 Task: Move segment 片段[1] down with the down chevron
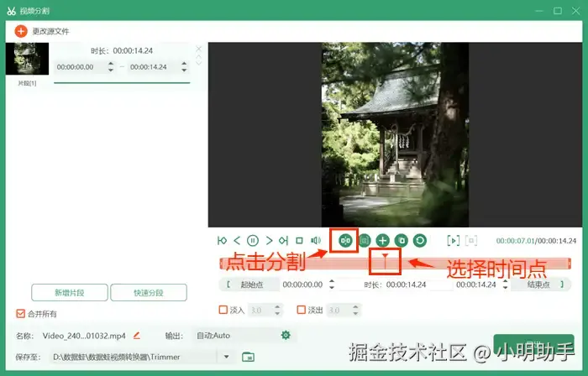tap(199, 63)
